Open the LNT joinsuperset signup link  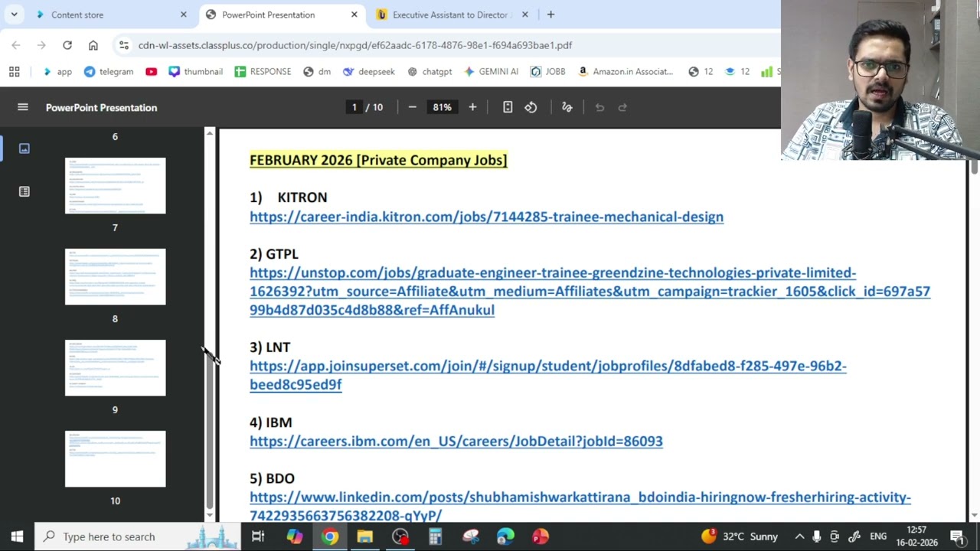coord(548,375)
